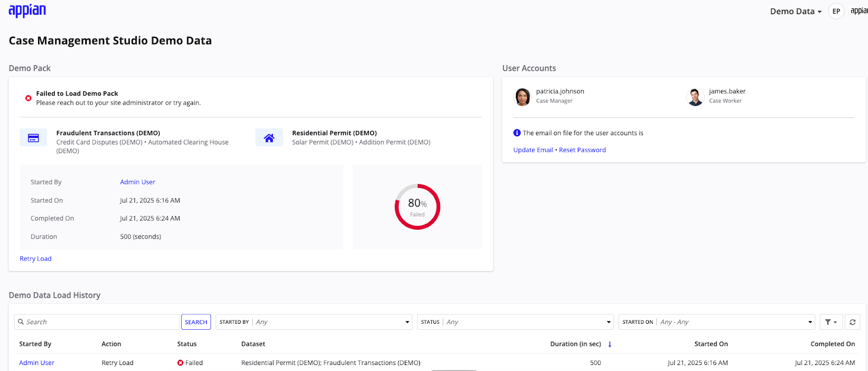The height and width of the screenshot is (371, 868).
Task: Click Failed to Load Demo Pack heading
Action: pyautogui.click(x=77, y=93)
